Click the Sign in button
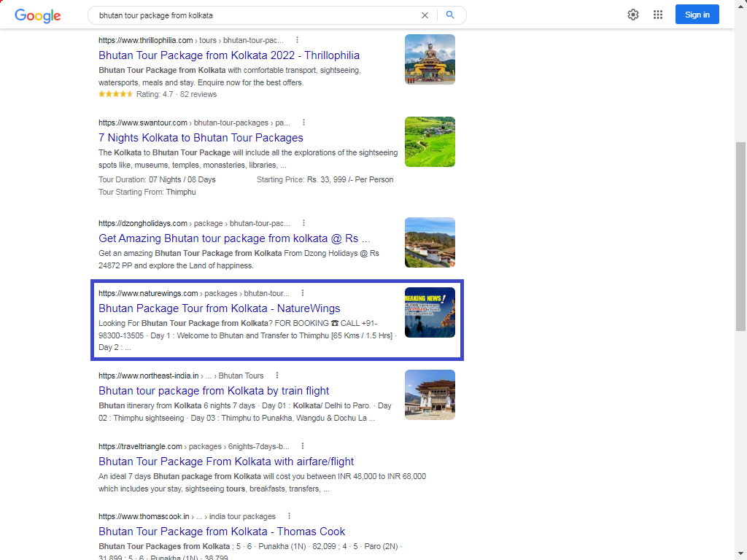This screenshot has width=747, height=560. coord(697,15)
